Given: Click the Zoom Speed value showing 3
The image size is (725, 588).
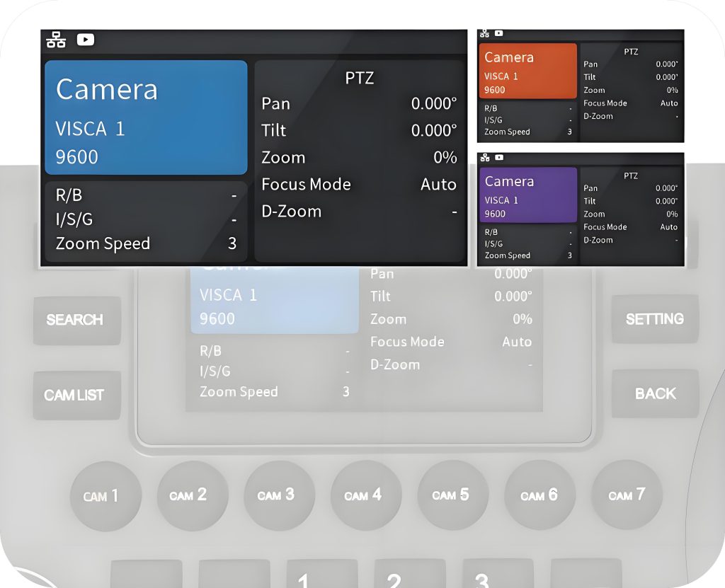Looking at the screenshot, I should point(234,243).
